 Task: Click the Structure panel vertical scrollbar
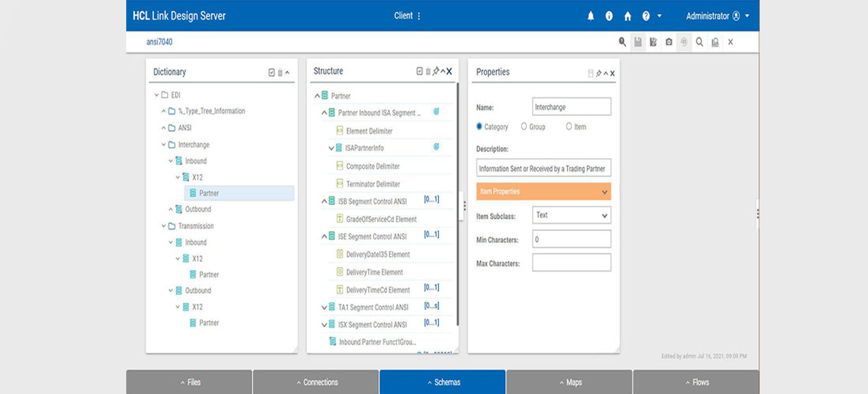(458, 202)
